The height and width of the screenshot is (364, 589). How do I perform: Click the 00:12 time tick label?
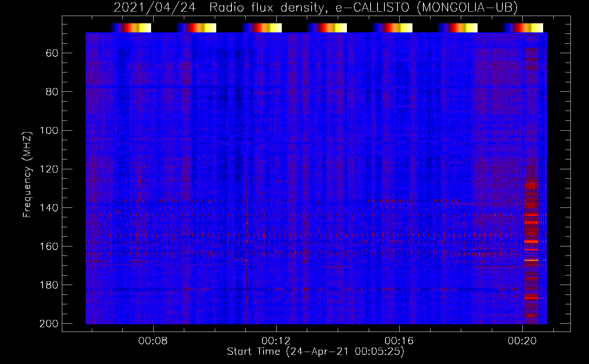coord(276,341)
